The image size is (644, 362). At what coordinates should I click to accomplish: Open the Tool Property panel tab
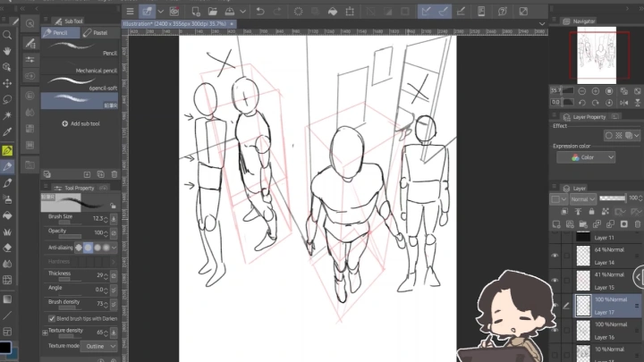click(74, 188)
